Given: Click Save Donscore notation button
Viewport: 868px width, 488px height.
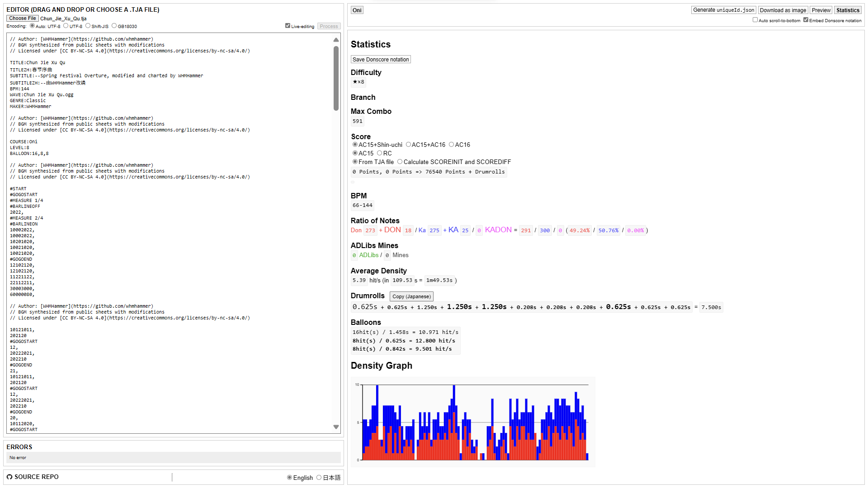Looking at the screenshot, I should (381, 60).
